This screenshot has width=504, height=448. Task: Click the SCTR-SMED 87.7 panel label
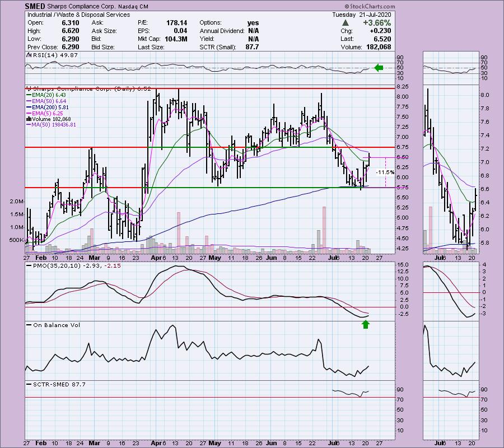tap(59, 384)
